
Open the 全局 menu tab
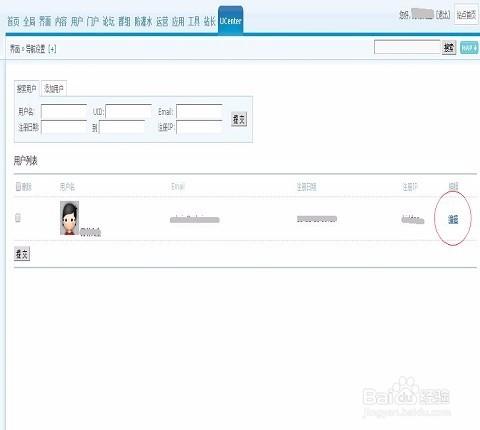(29, 22)
